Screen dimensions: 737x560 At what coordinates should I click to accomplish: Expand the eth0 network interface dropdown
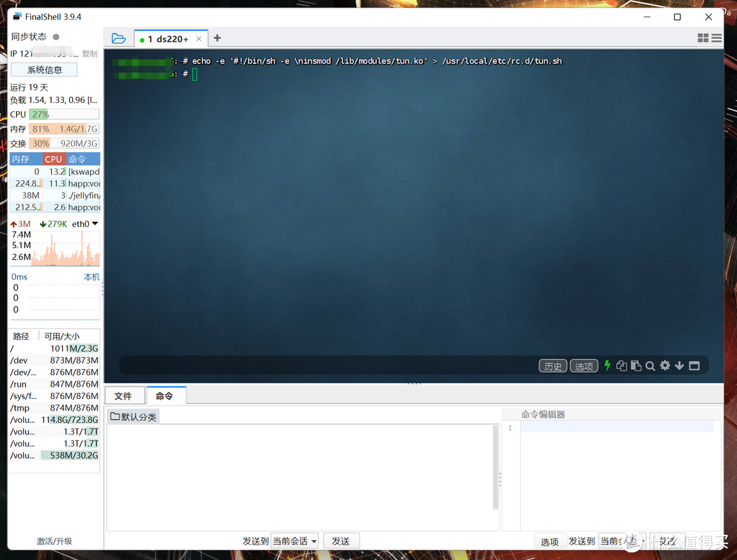[95, 224]
